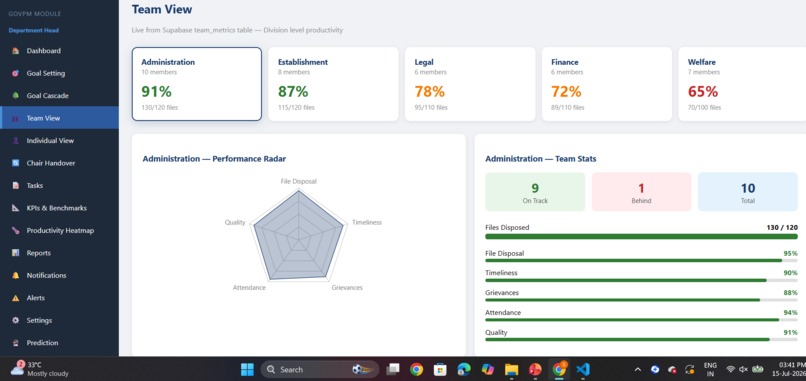Click the 72% Finance score

pyautogui.click(x=566, y=92)
